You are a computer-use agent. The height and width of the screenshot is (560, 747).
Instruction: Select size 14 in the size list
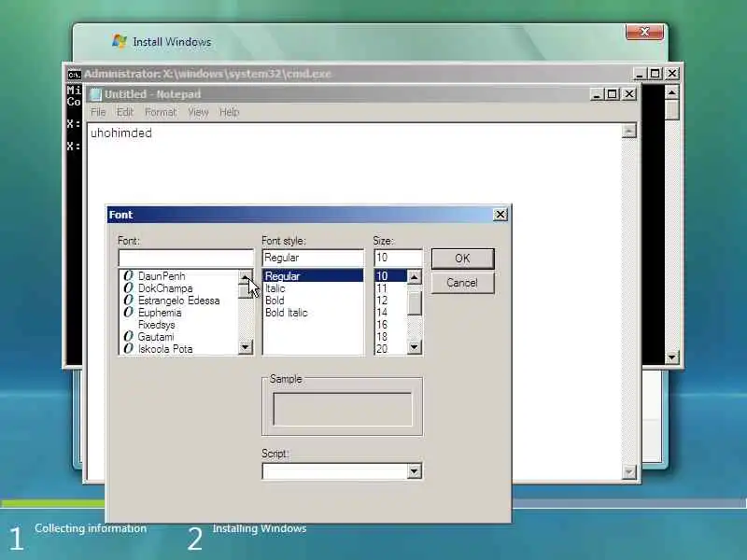382,313
